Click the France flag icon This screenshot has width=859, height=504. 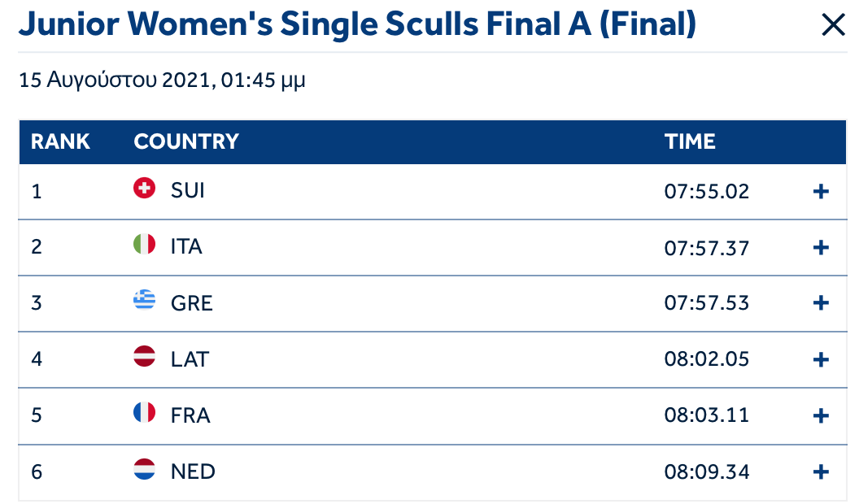click(144, 413)
